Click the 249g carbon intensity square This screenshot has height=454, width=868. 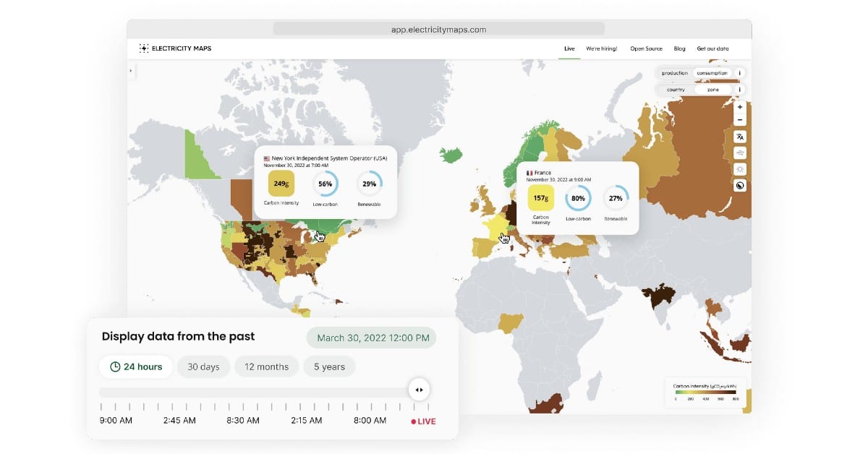(281, 184)
